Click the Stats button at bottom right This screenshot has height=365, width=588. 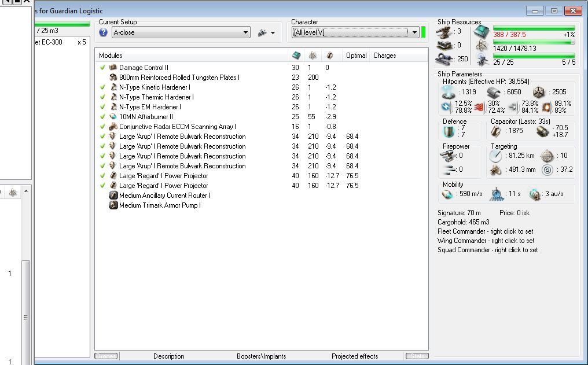(417, 356)
